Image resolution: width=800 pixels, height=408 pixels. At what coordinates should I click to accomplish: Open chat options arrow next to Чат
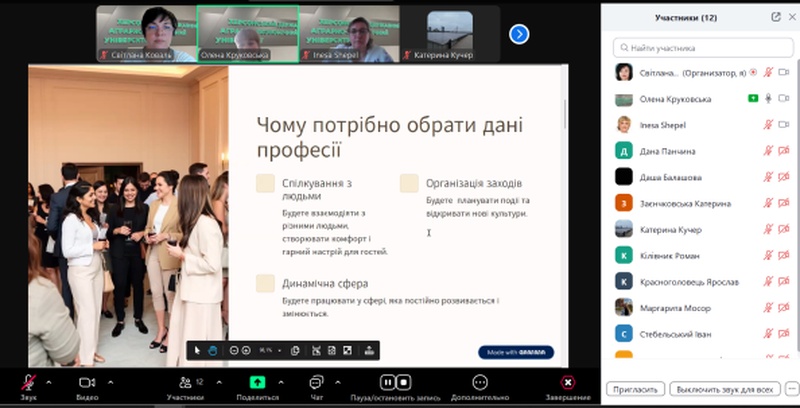coord(338,382)
